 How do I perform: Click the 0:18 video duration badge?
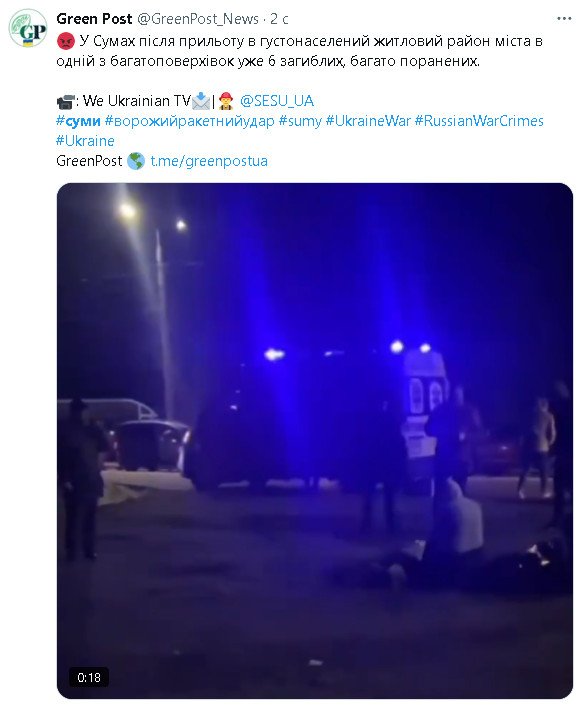tap(89, 677)
